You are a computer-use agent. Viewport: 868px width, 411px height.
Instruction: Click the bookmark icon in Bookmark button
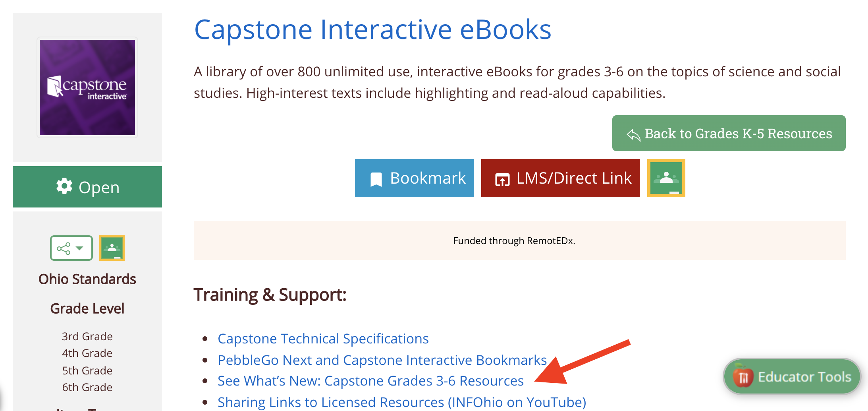(x=376, y=179)
